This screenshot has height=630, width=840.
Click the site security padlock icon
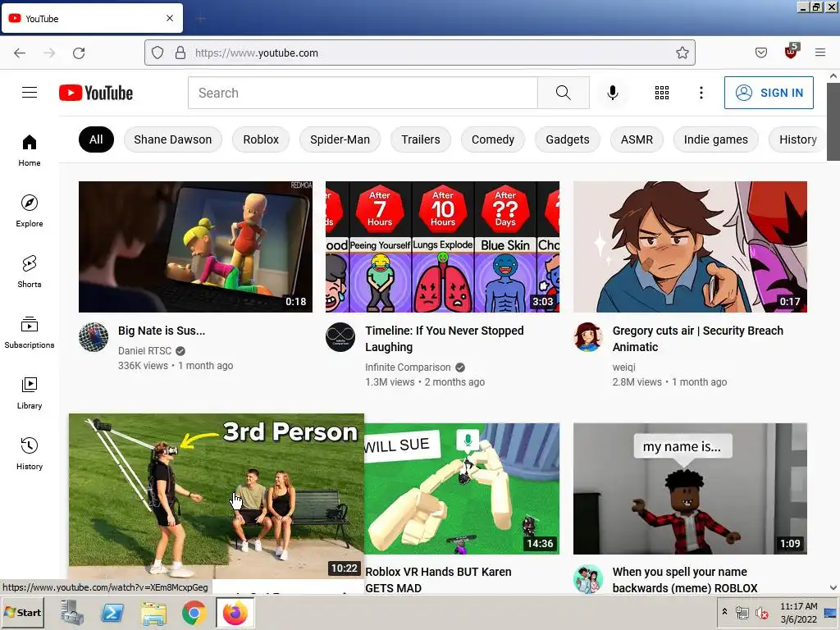(x=180, y=52)
